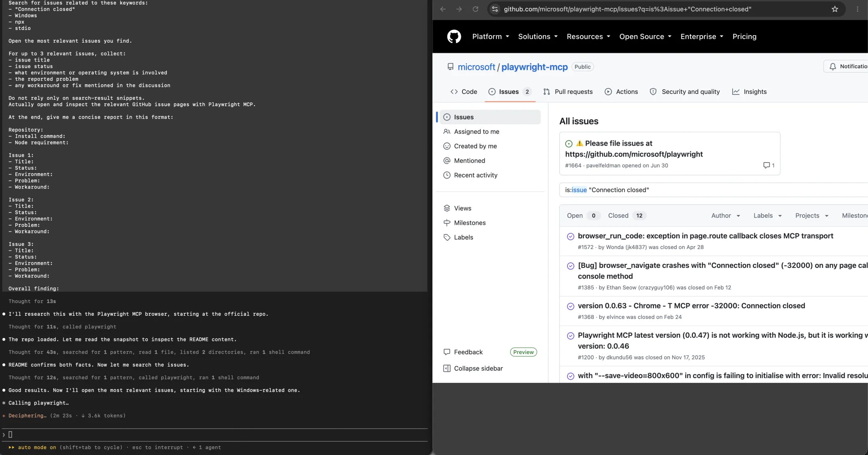The height and width of the screenshot is (455, 868).
Task: Click the Preview badge next to Feedback
Action: [x=523, y=352]
